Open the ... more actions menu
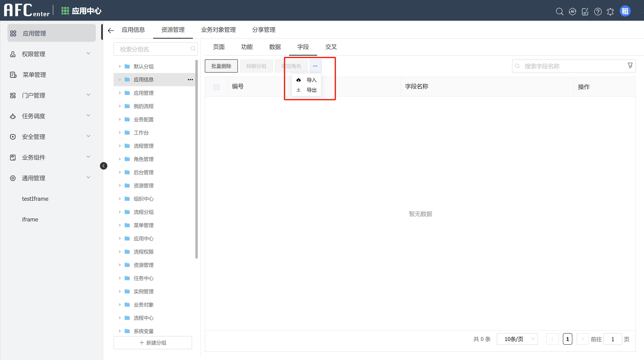The height and width of the screenshot is (360, 644). pos(315,66)
